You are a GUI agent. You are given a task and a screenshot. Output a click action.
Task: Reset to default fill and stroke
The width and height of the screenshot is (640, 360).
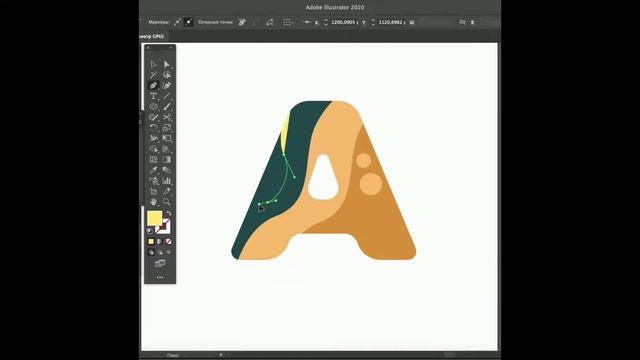150,231
